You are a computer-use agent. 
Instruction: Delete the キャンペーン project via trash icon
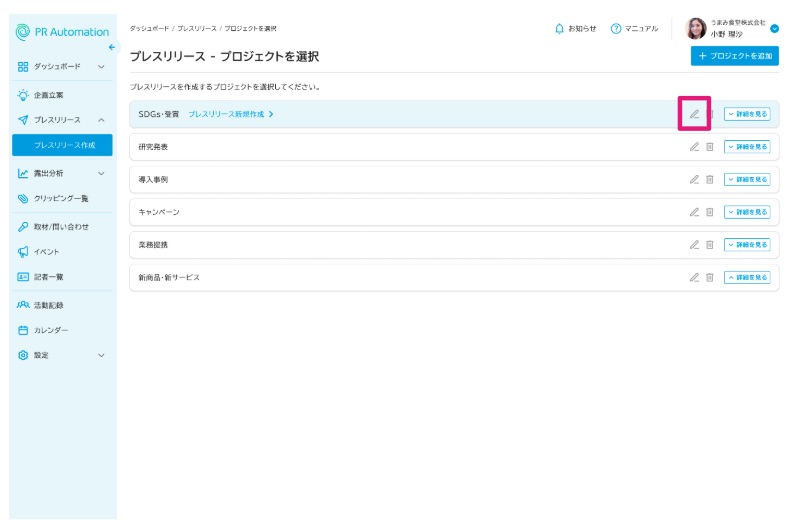(710, 212)
